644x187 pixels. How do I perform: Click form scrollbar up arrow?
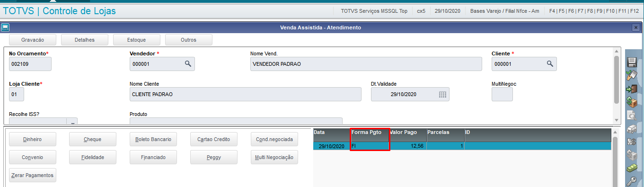(x=616, y=52)
